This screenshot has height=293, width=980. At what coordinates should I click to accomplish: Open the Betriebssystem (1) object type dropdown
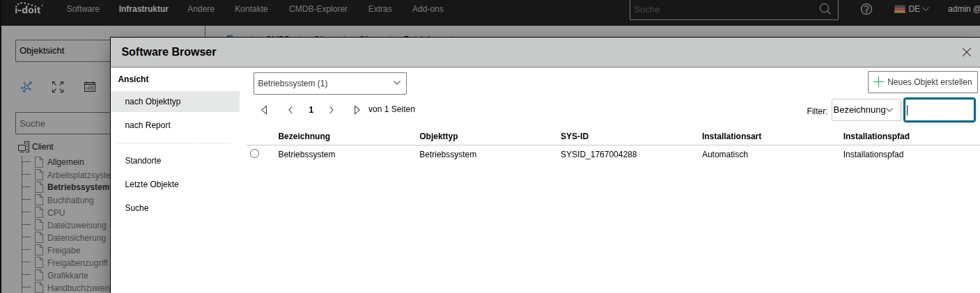pos(329,83)
